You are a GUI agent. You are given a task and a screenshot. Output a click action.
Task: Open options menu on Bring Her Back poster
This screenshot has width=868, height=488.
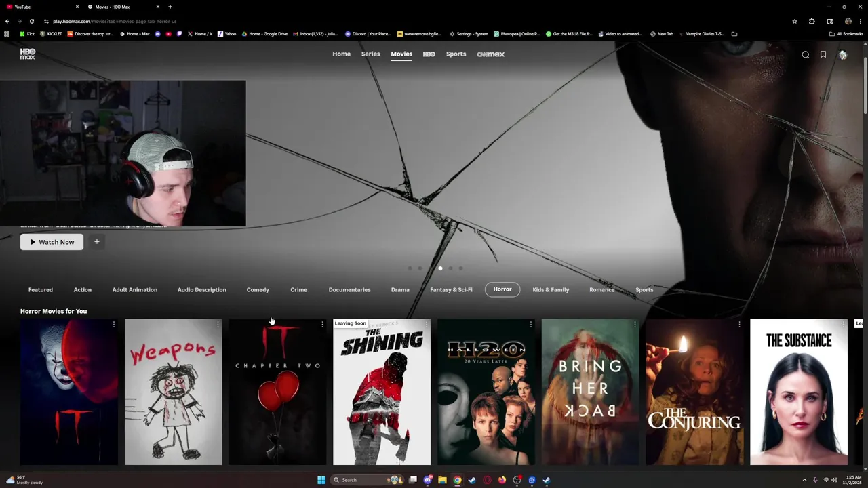coord(635,325)
